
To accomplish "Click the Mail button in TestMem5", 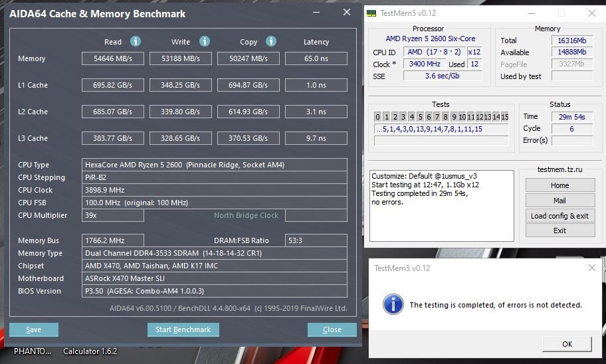I will 559,200.
